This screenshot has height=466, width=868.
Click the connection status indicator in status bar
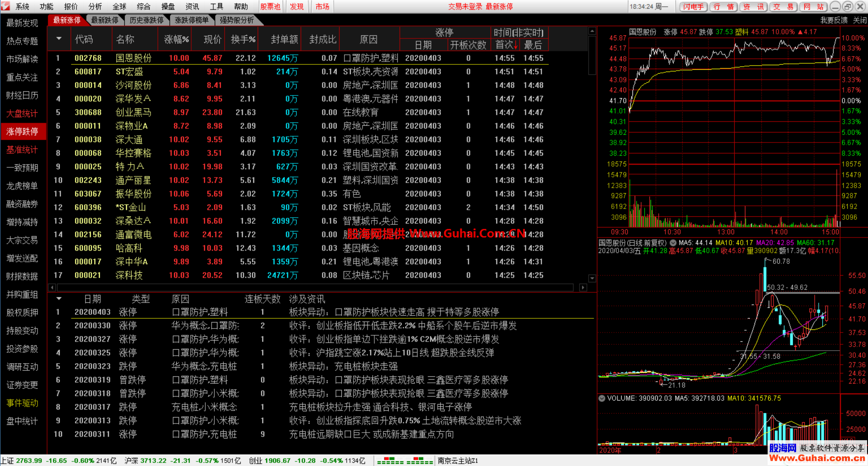point(405,461)
